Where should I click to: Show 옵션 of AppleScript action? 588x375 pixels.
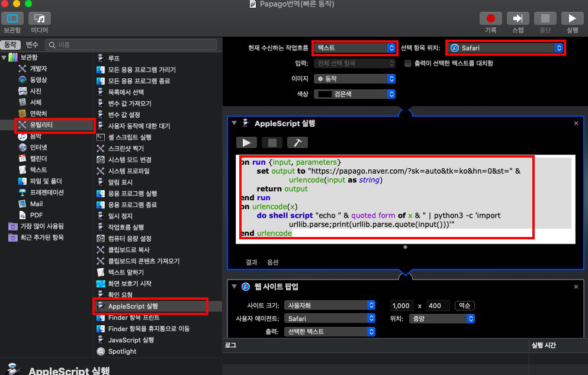272,262
